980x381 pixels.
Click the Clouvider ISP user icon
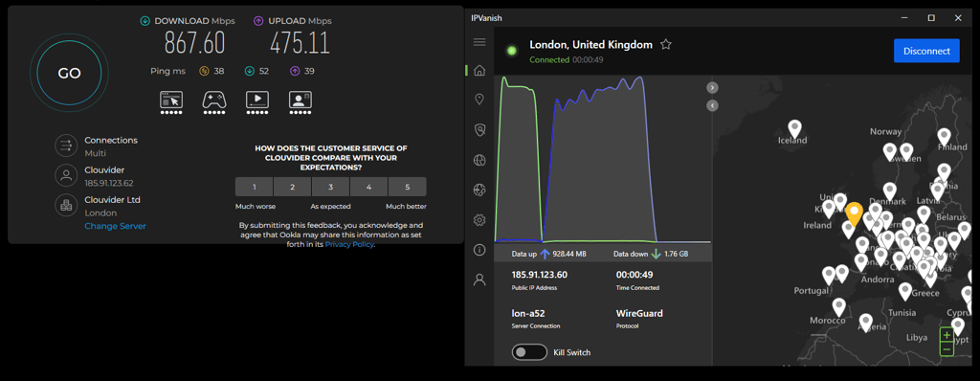pyautogui.click(x=65, y=176)
